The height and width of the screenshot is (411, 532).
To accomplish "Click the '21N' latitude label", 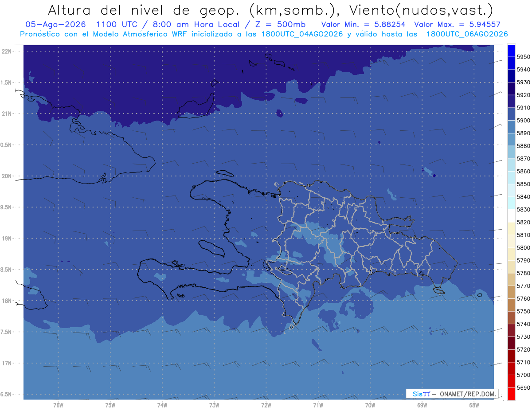I will point(7,114).
